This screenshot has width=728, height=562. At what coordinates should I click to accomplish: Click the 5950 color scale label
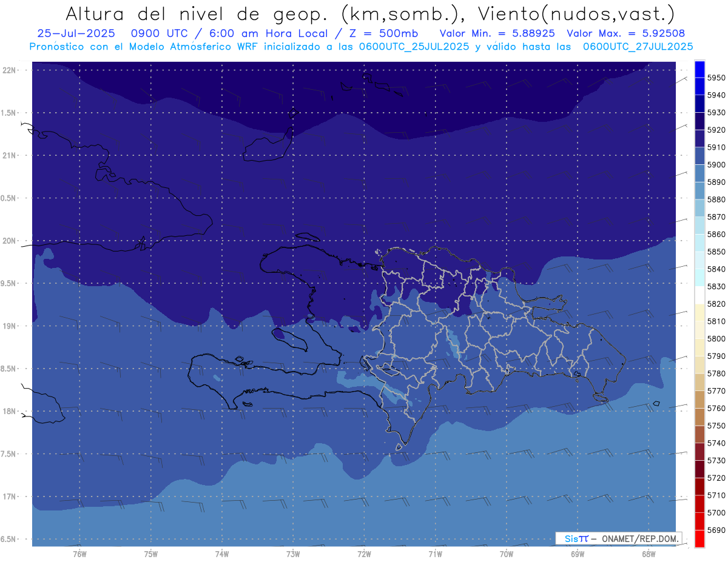[716, 78]
